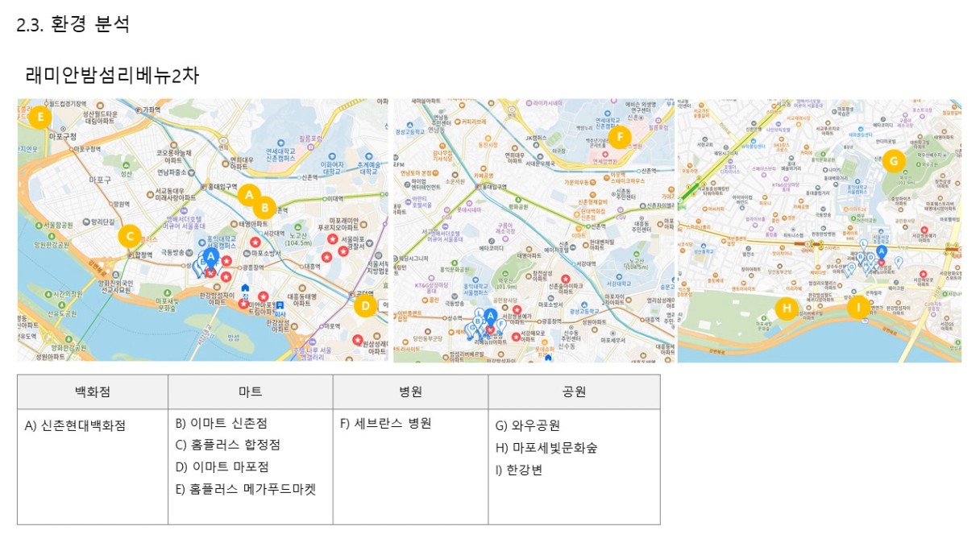Select the yellow F hospital marker

(x=619, y=137)
